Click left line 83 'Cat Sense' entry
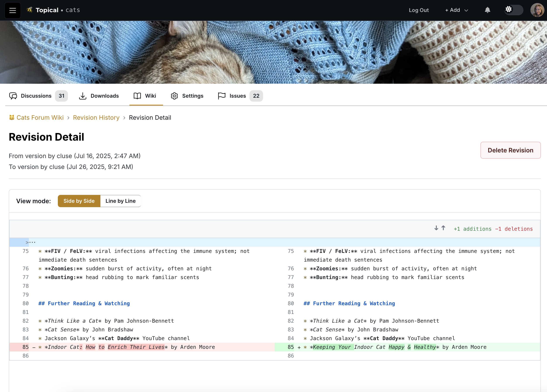Viewport: 547px width, 392px height. click(86, 330)
